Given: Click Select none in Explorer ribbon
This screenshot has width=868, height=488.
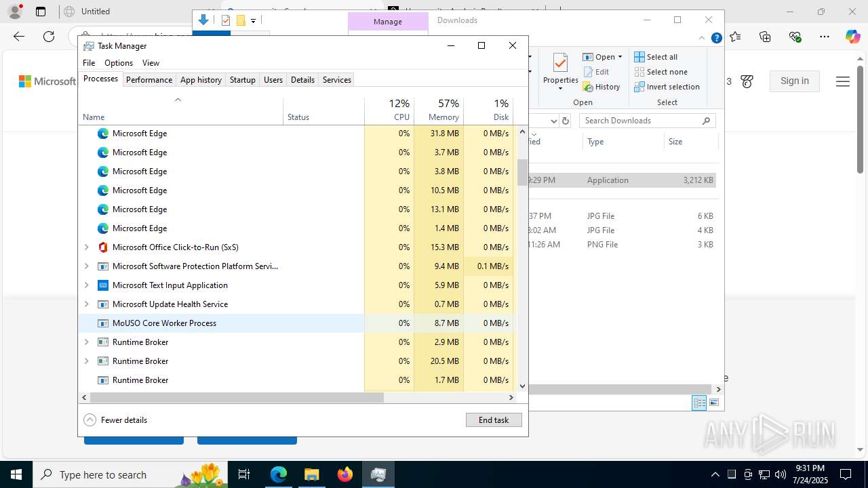Looking at the screenshot, I should click(x=660, y=72).
